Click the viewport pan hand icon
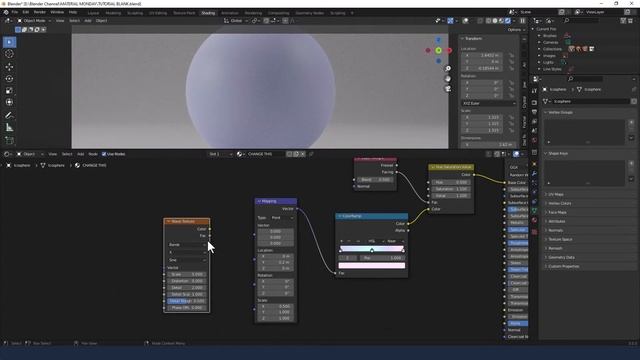The width and height of the screenshot is (640, 360). (x=448, y=78)
